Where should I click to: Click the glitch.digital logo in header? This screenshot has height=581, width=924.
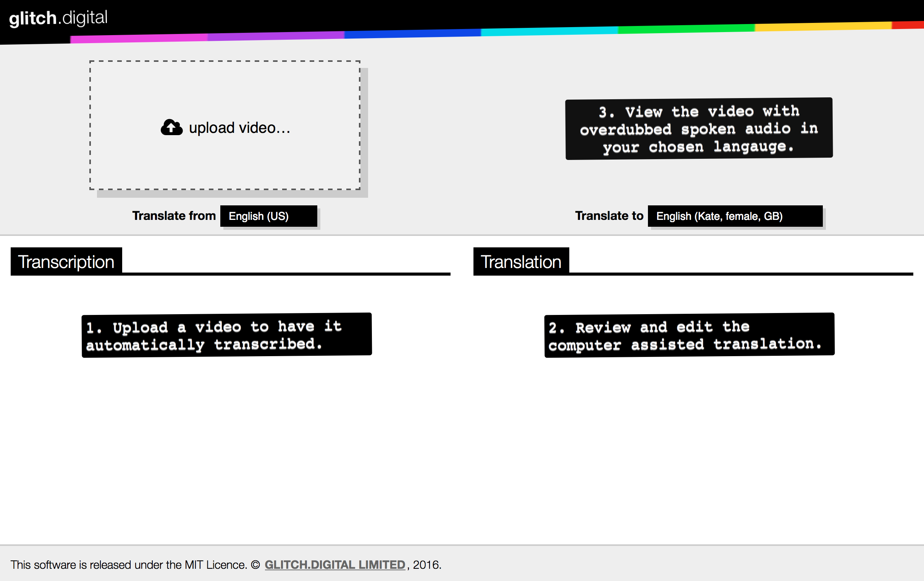58,18
